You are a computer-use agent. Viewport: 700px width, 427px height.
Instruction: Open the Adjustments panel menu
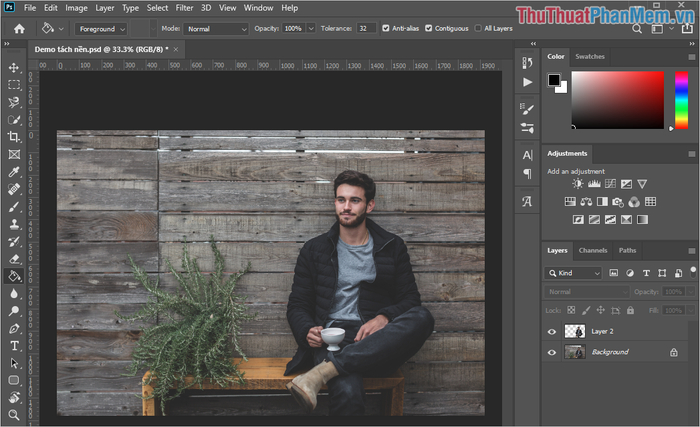click(x=692, y=154)
